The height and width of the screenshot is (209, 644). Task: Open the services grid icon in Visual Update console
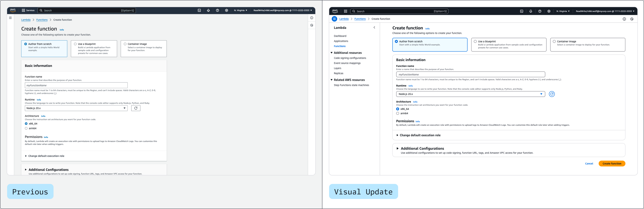(x=345, y=11)
